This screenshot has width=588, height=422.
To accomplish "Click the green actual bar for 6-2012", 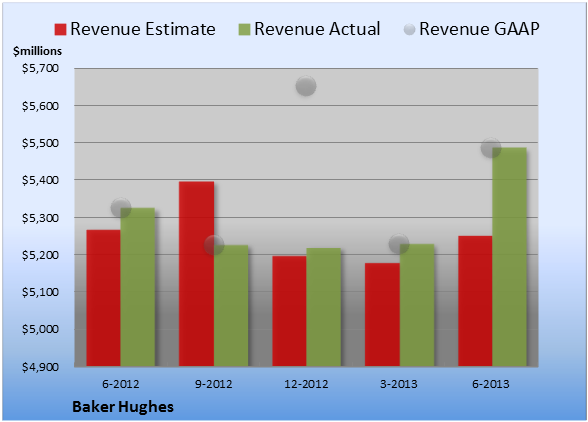I will click(x=138, y=287).
